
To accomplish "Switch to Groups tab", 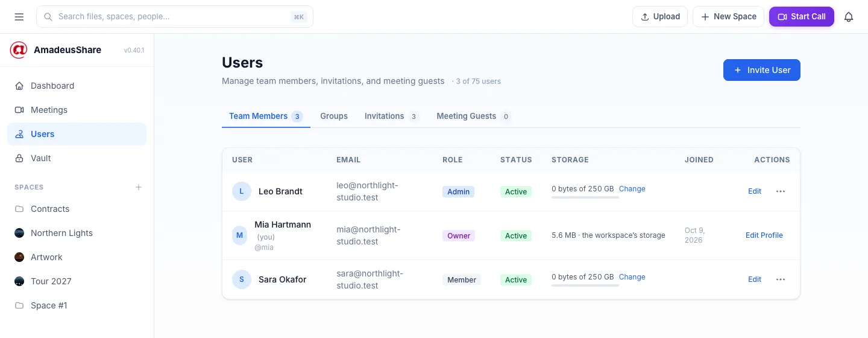I will click(334, 116).
